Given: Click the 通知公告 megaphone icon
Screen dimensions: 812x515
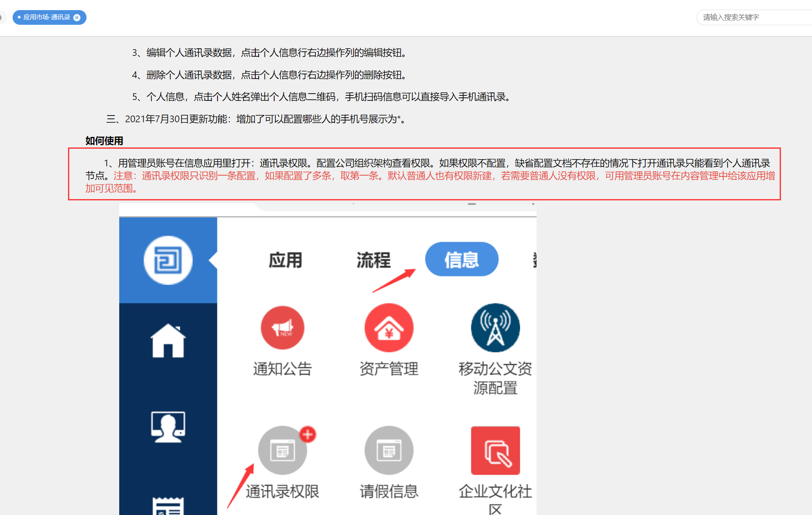Looking at the screenshot, I should (x=282, y=328).
